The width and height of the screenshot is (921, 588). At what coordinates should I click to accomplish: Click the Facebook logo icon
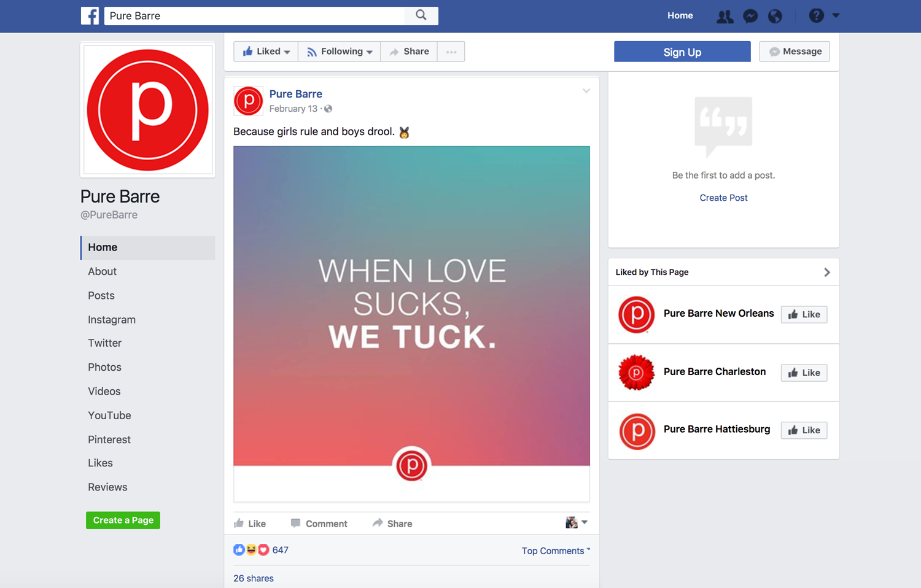[x=90, y=16]
